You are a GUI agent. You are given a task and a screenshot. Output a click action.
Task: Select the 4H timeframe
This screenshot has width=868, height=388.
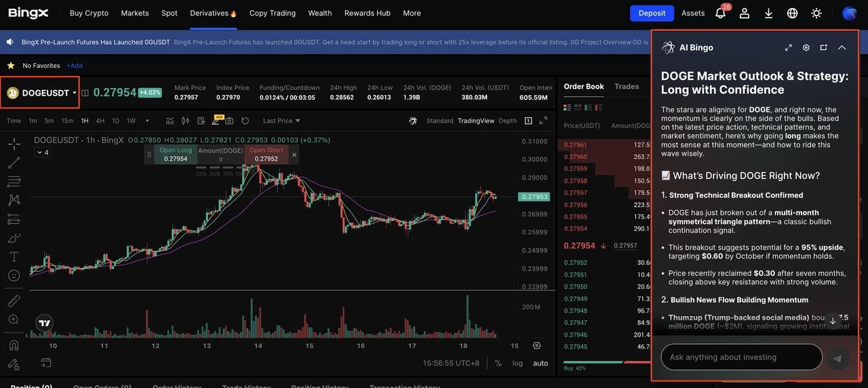click(100, 121)
